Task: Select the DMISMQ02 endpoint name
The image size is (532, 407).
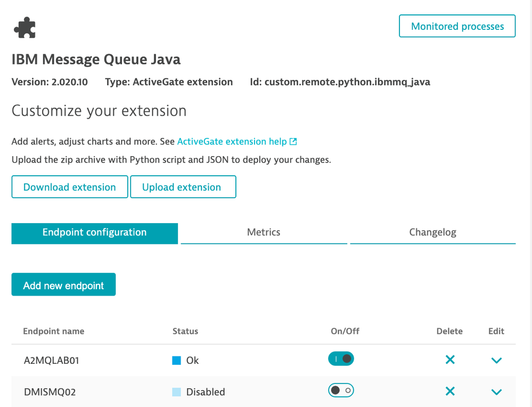Action: coord(50,392)
